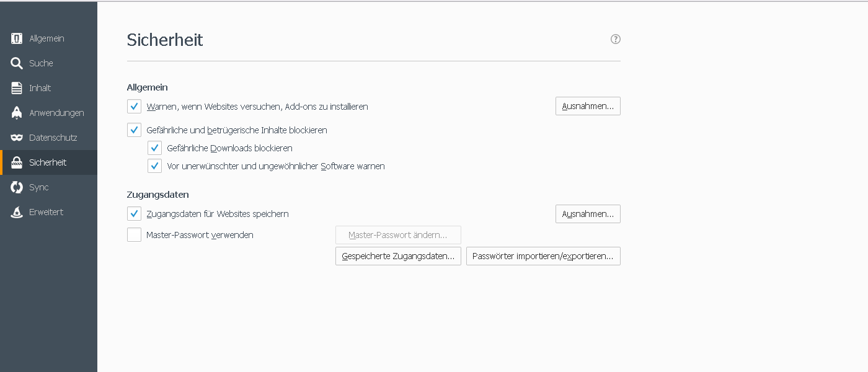Click the Datenschutz mask icon
Viewport: 868px width, 372px height.
17,138
